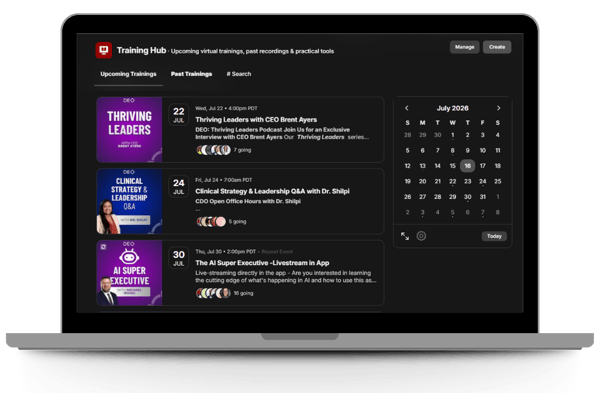This screenshot has width=600, height=393.
Task: Click the July 2026 calendar header
Action: (x=453, y=108)
